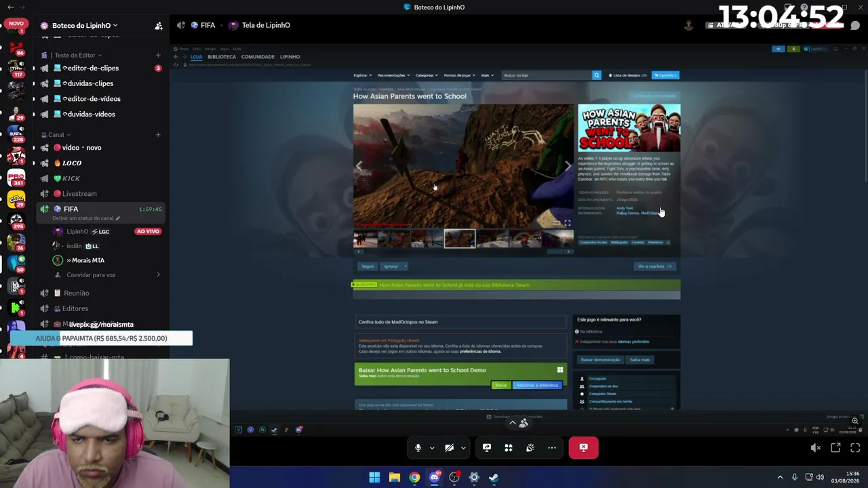Show voice participants list above call controls

(518, 423)
